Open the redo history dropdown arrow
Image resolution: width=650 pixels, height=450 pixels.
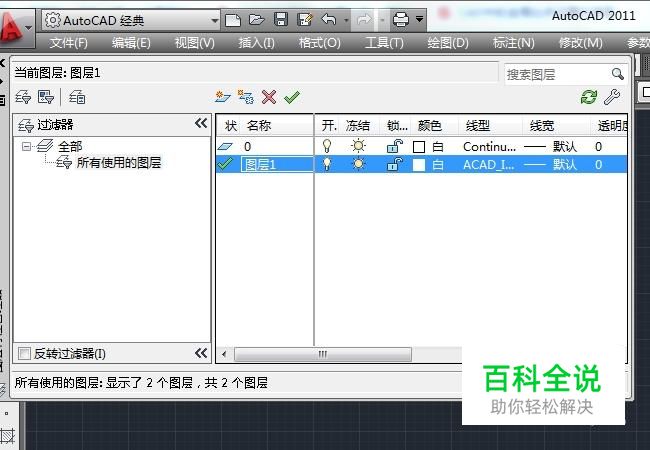coord(382,19)
